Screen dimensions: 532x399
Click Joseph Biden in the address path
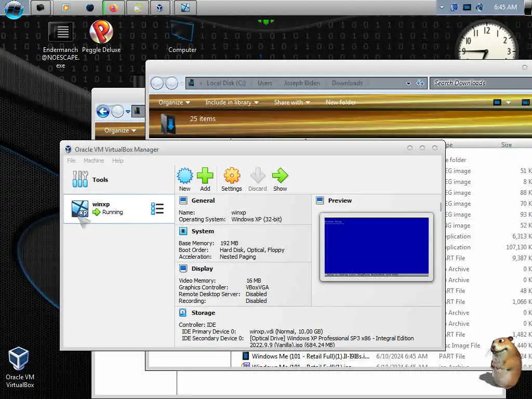302,83
